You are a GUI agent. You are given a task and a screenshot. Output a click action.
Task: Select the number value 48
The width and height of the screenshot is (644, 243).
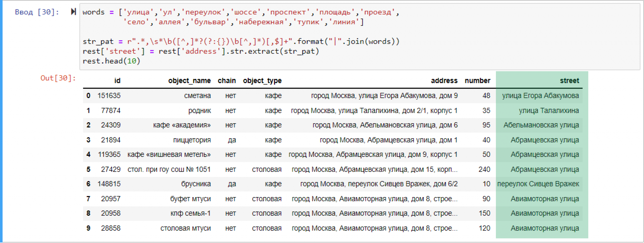[x=486, y=96]
